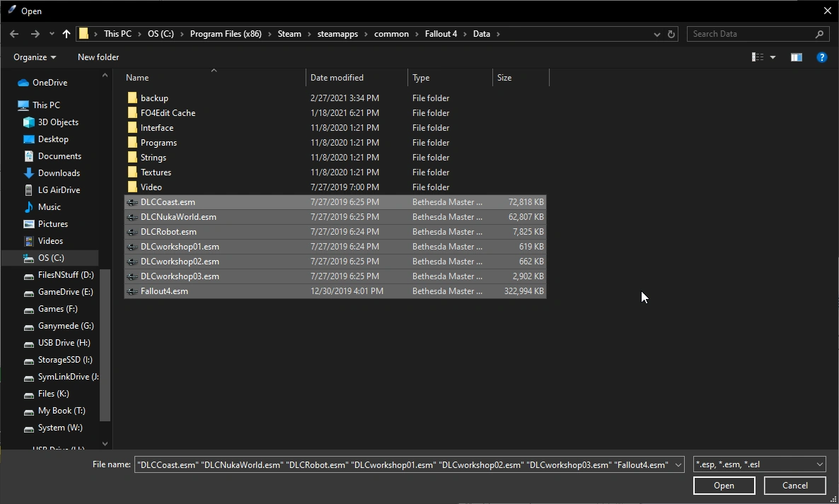839x504 pixels.
Task: Select the Textures folder
Action: coord(156,172)
